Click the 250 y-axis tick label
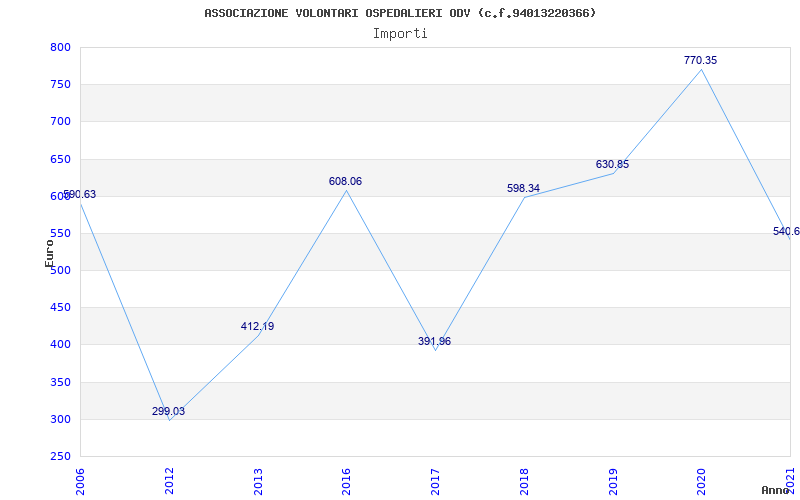 click(60, 457)
